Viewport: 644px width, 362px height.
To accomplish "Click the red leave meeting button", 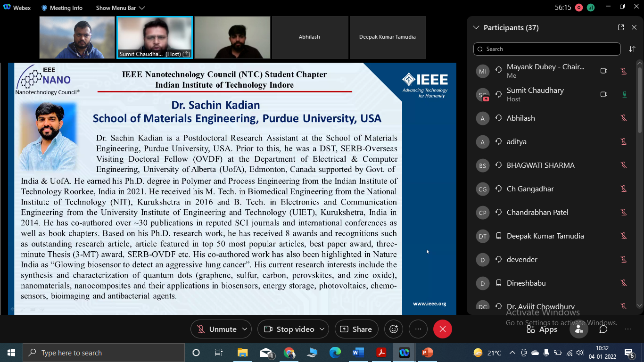I will point(443,329).
